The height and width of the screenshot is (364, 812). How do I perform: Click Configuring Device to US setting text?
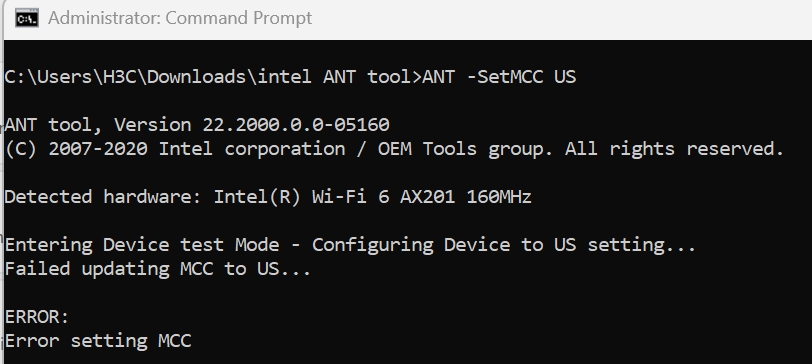[503, 244]
